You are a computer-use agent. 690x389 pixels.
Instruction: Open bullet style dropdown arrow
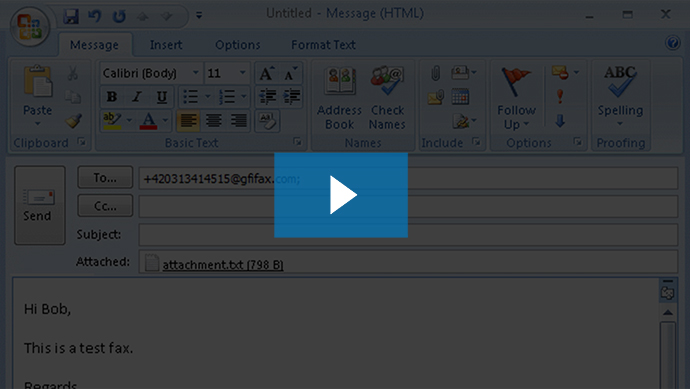pos(207,97)
